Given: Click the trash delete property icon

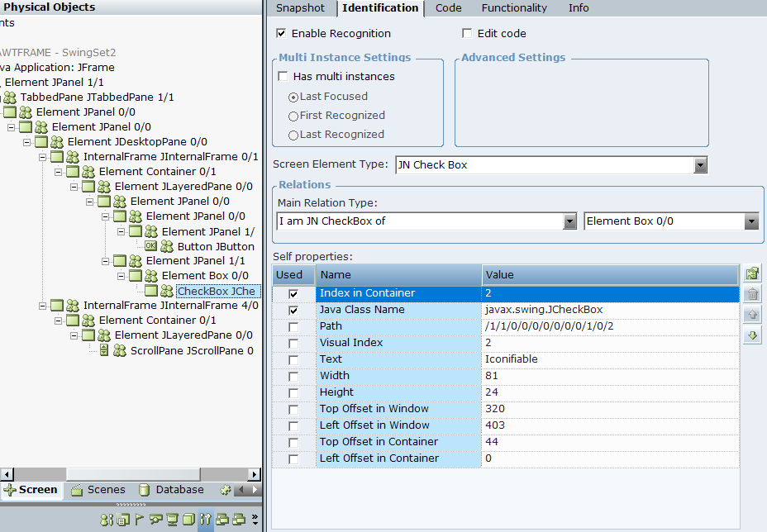Looking at the screenshot, I should click(x=752, y=294).
